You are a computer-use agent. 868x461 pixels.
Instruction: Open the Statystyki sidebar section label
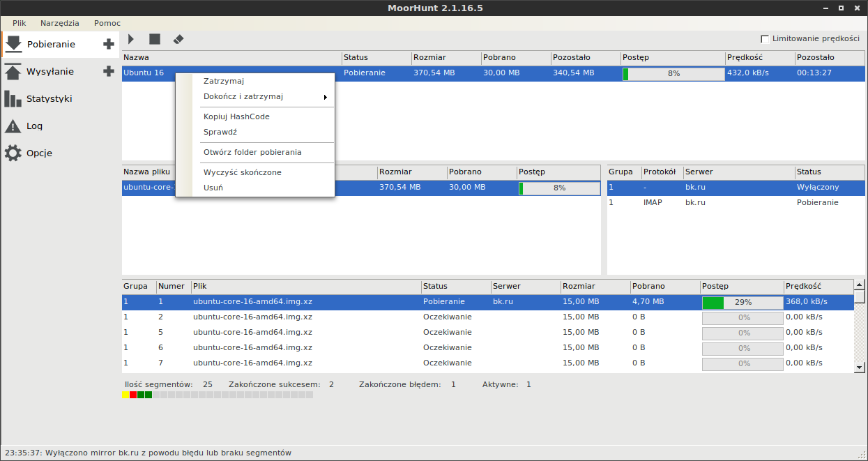[50, 99]
